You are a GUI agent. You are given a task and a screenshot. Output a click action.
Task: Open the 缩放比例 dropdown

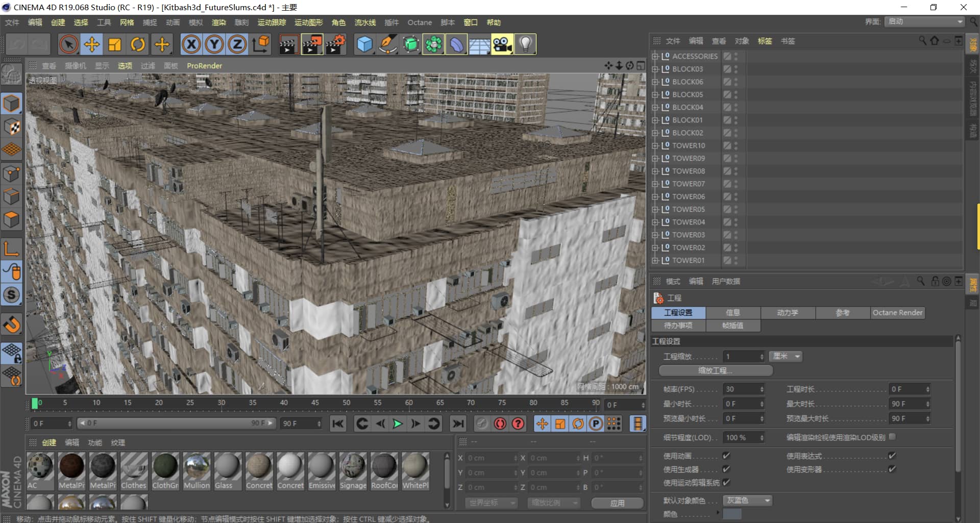[554, 503]
